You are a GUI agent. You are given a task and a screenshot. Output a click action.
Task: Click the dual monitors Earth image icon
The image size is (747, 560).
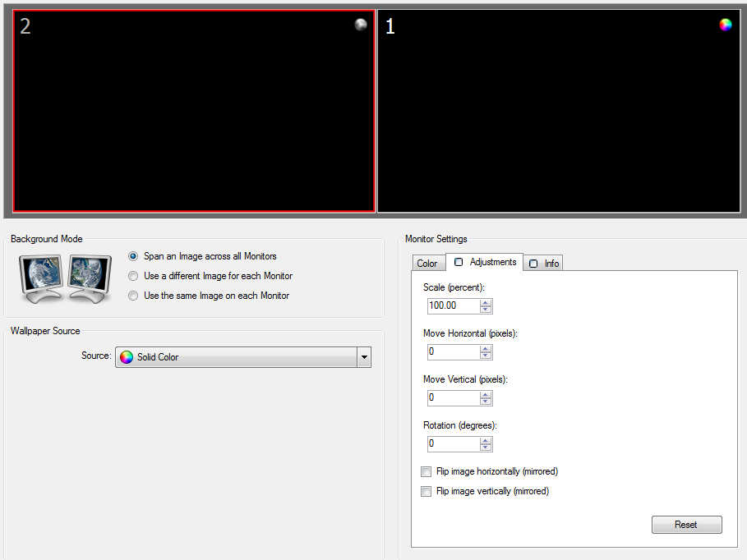point(65,279)
